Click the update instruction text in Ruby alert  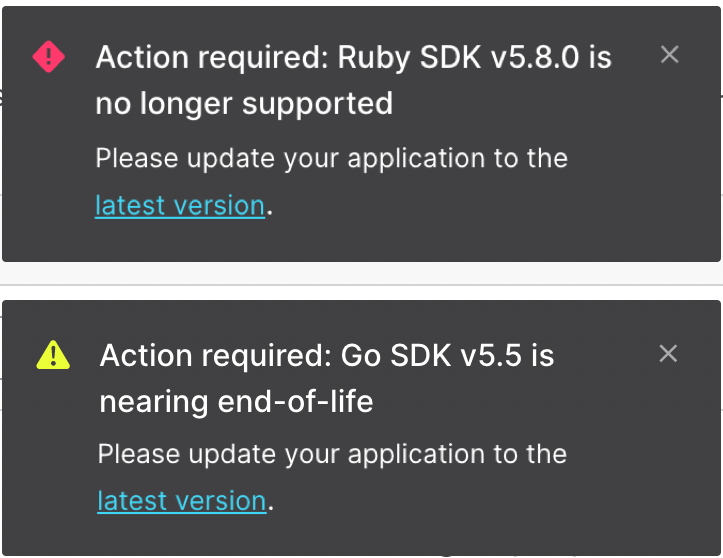click(331, 158)
